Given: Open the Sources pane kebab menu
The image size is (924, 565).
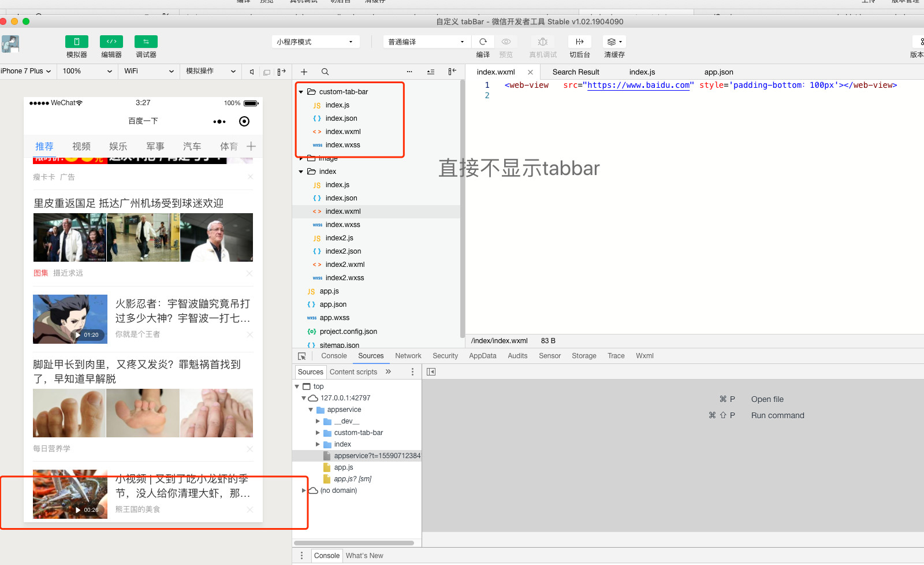Looking at the screenshot, I should click(412, 372).
